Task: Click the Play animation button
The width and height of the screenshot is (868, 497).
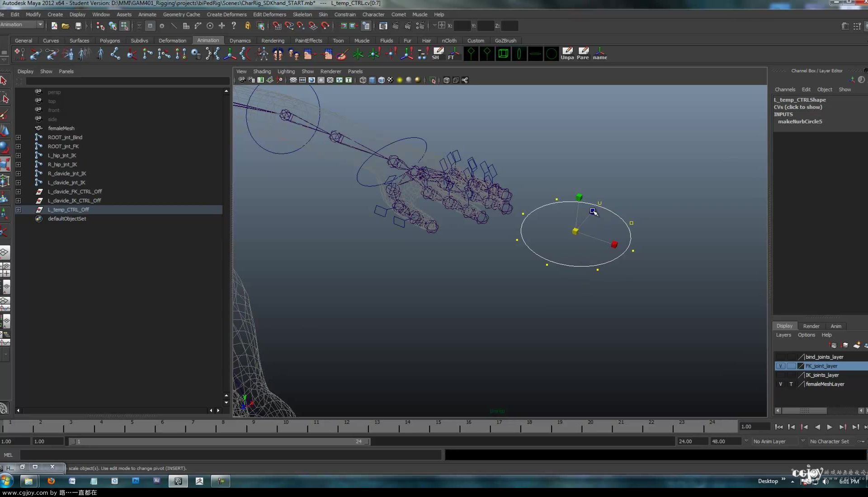Action: point(829,427)
